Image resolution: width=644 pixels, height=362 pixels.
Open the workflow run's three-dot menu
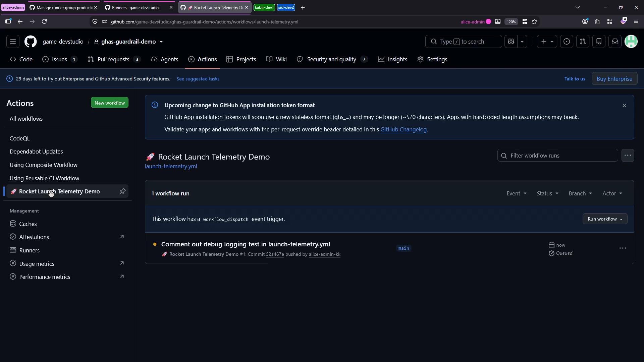(x=623, y=248)
